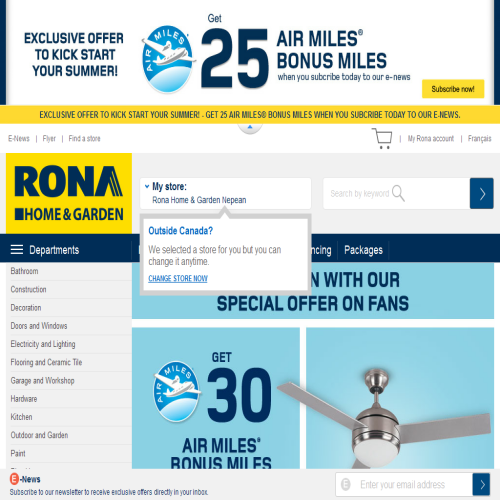This screenshot has height=500, width=500.
Task: Select Bathroom department
Action: (24, 271)
